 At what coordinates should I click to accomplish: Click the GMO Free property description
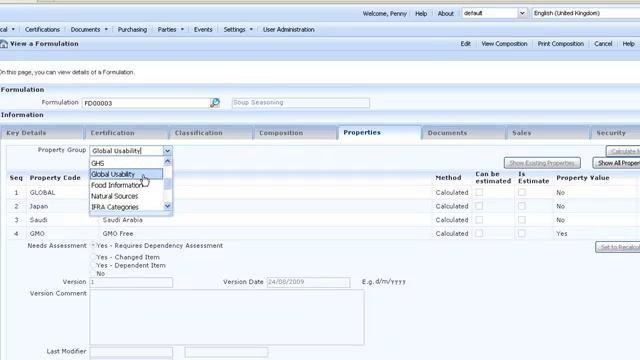coord(118,233)
